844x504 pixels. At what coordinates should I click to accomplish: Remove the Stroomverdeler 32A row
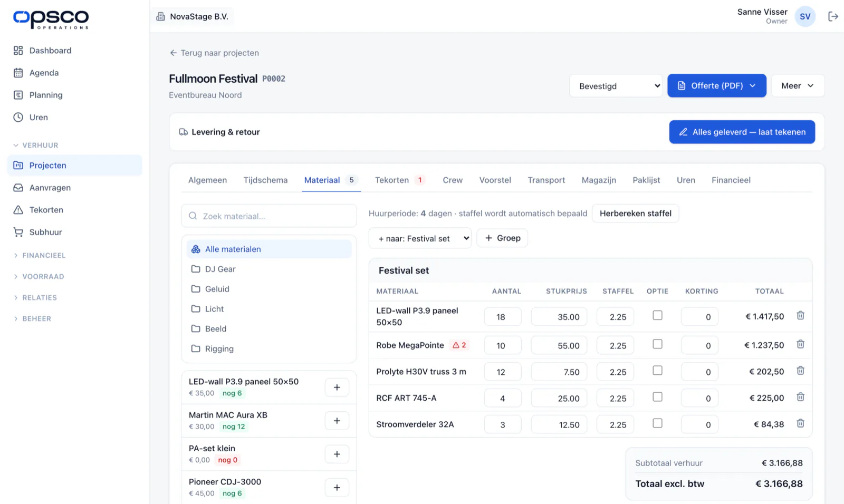coord(800,423)
